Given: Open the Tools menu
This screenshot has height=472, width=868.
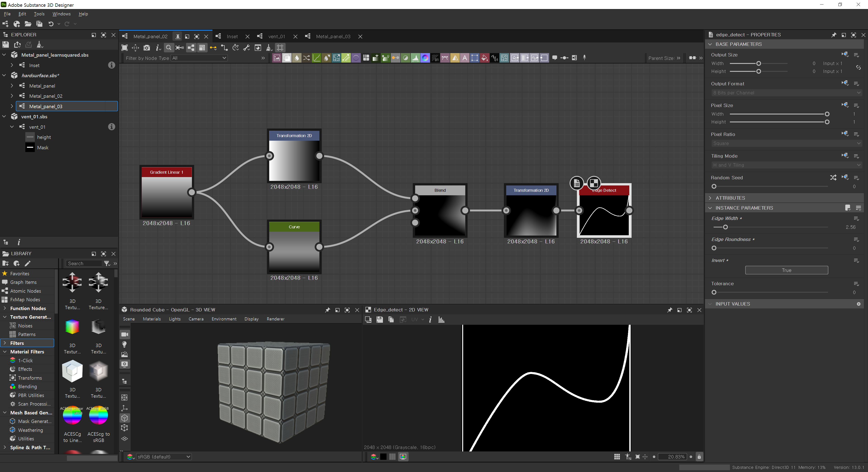Looking at the screenshot, I should tap(39, 14).
